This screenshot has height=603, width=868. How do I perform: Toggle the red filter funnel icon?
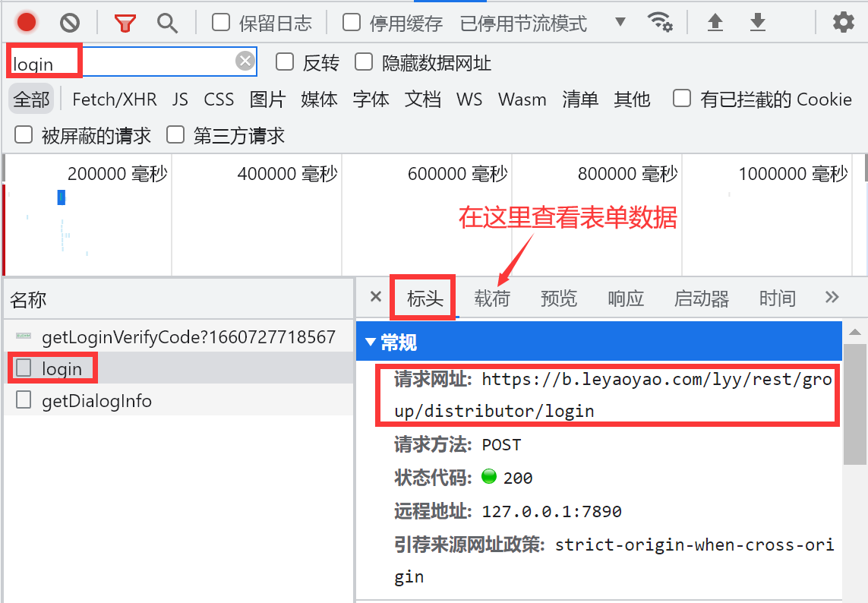point(125,23)
